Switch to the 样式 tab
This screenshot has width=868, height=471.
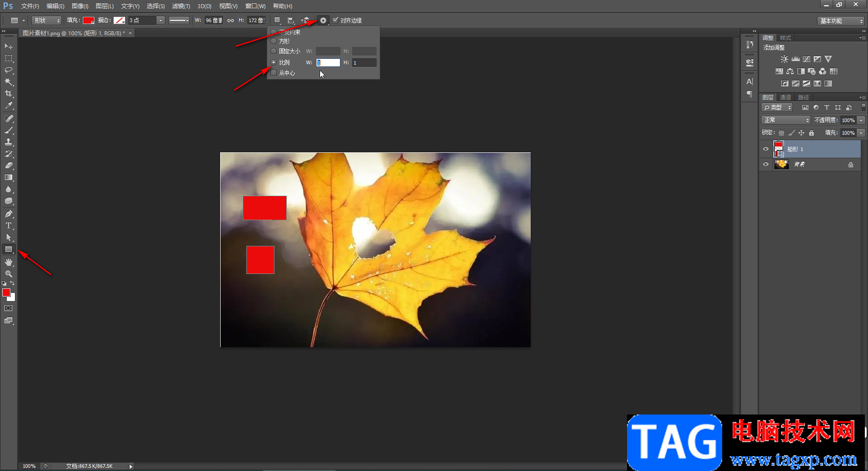[786, 38]
